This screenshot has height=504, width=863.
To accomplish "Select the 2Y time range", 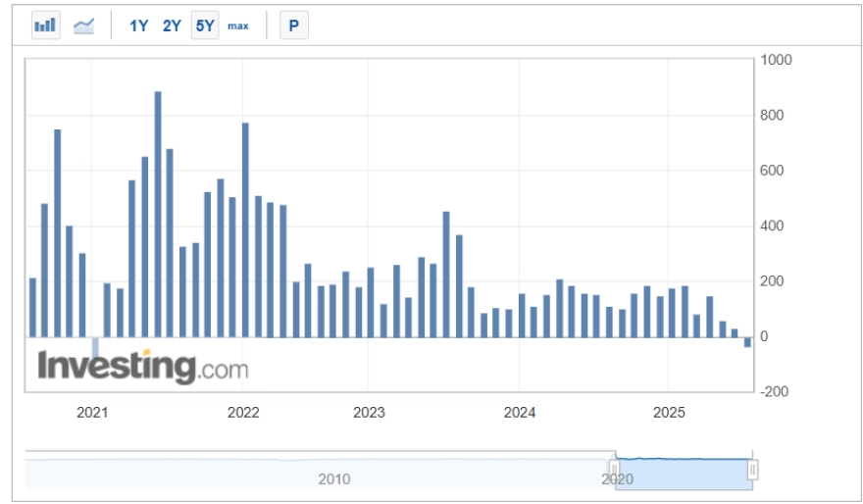I will (172, 25).
